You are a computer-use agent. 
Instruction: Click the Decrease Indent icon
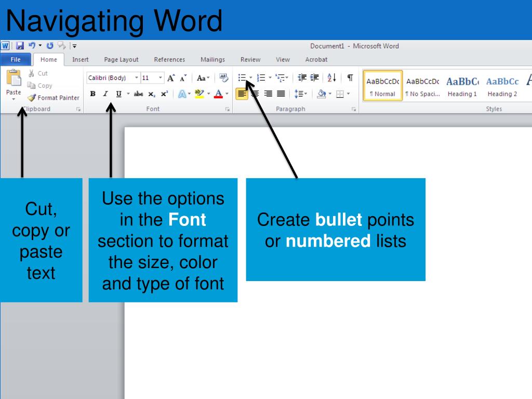pos(302,78)
